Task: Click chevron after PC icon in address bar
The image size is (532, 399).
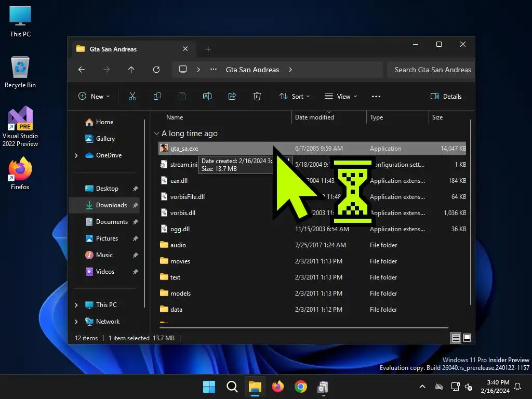Action: [198, 70]
